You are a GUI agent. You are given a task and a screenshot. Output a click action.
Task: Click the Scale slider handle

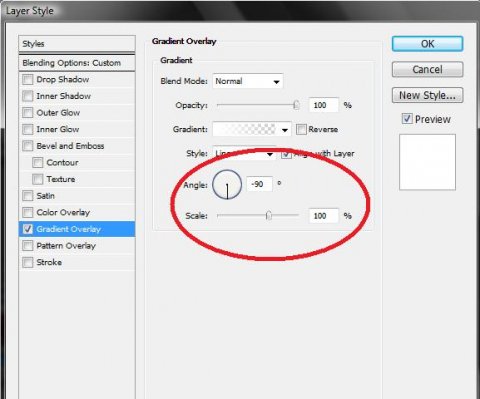point(269,216)
